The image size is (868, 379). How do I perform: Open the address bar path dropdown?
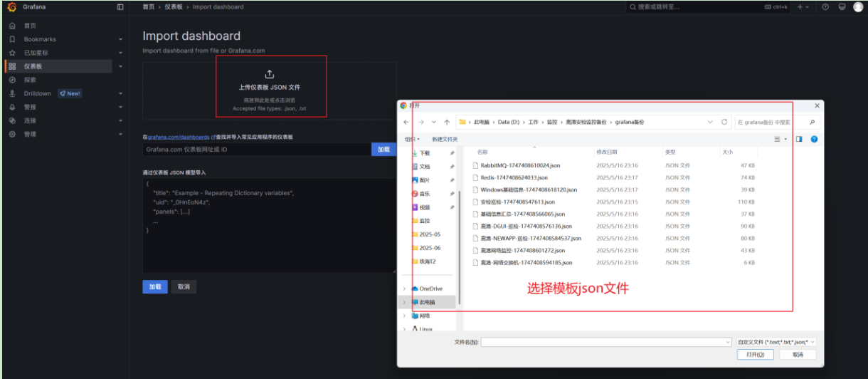pos(710,122)
